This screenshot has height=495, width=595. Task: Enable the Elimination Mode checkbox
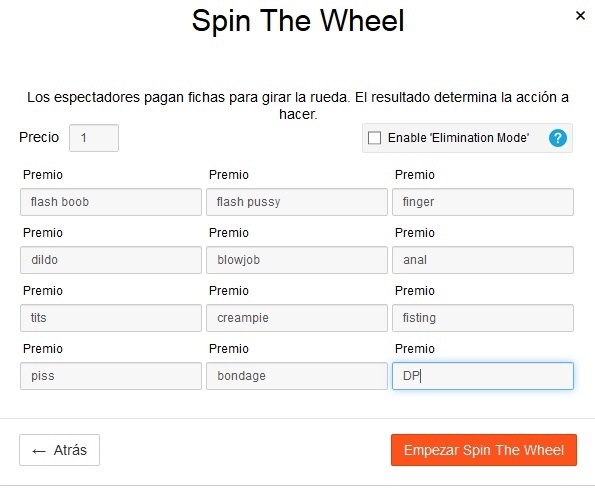pyautogui.click(x=374, y=138)
